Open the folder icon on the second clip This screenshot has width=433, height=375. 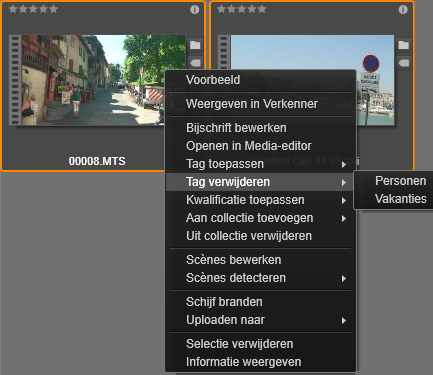click(404, 45)
